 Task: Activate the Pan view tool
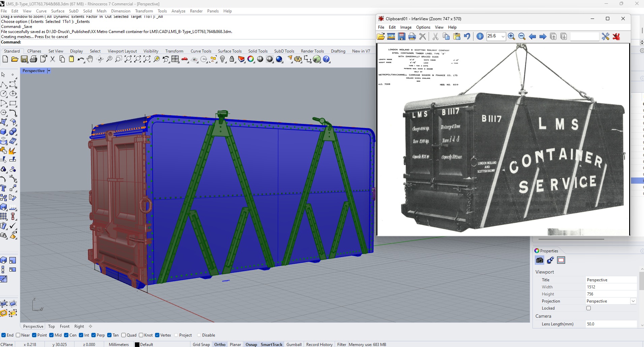pos(89,59)
